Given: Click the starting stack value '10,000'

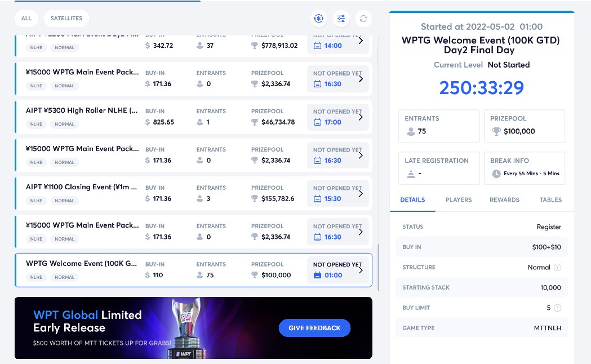Looking at the screenshot, I should (550, 287).
